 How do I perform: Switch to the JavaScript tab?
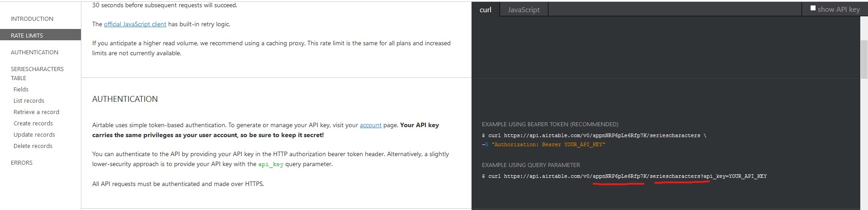coord(524,10)
